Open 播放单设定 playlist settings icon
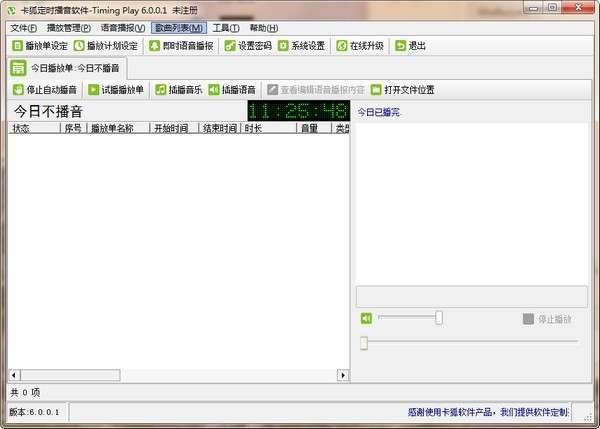 pos(17,46)
